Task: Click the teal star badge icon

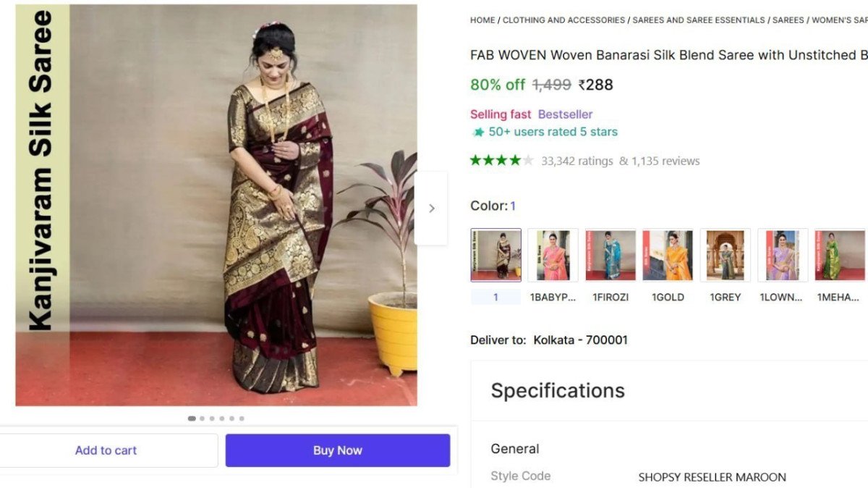Action: point(479,132)
